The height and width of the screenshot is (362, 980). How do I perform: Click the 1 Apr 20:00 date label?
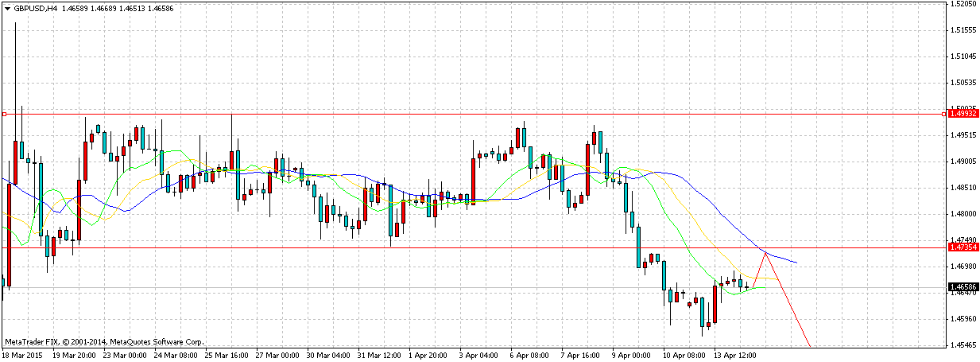click(x=428, y=356)
